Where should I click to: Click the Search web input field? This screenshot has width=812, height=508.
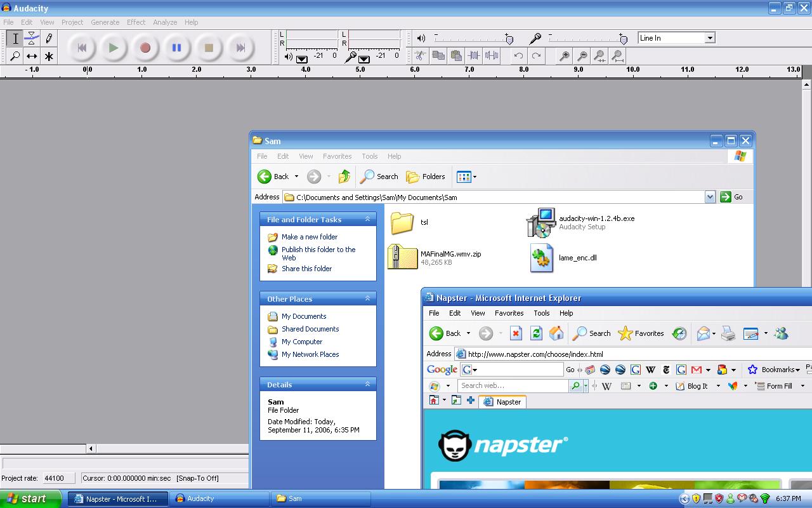[x=513, y=385]
